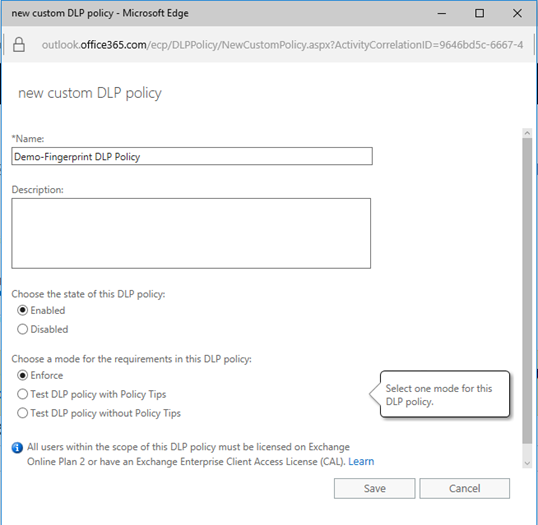Screen dimensions: 538x525
Task: Click the scrollbar down arrow
Action: click(x=527, y=463)
